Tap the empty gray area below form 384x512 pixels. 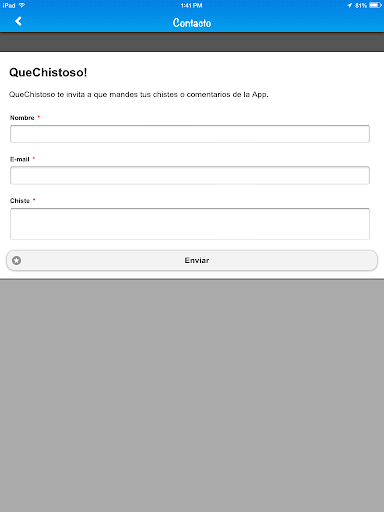(x=192, y=396)
